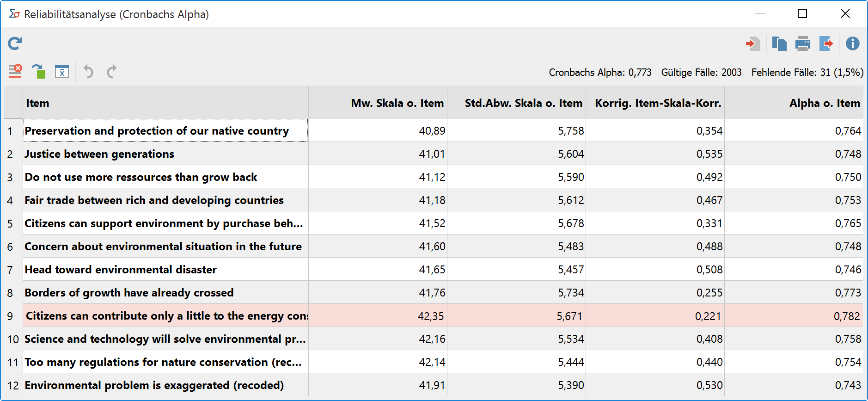Copy table to clipboard icon
This screenshot has height=401, width=868.
tap(779, 44)
